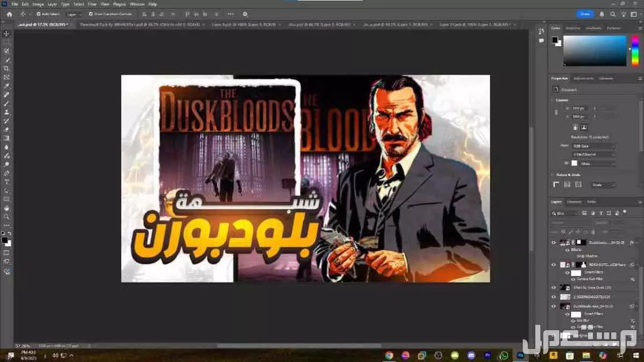This screenshot has height=362, width=644.
Task: Open the canvas Fill White dropdown
Action: click(598, 163)
